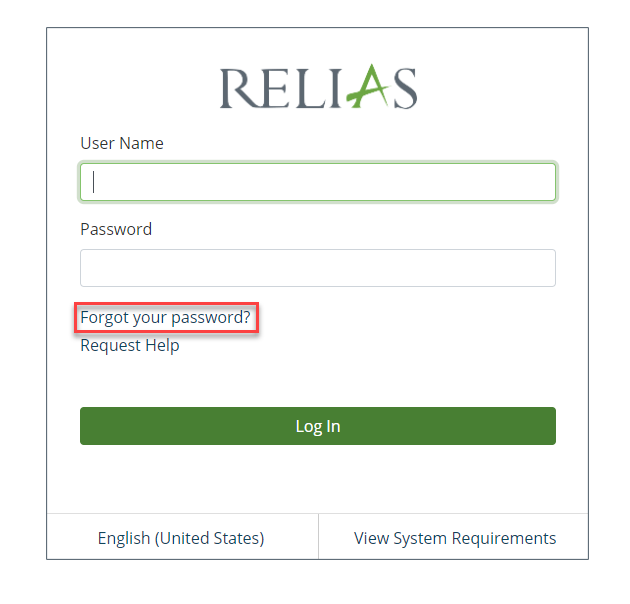Place cursor in the User Name box

(318, 182)
